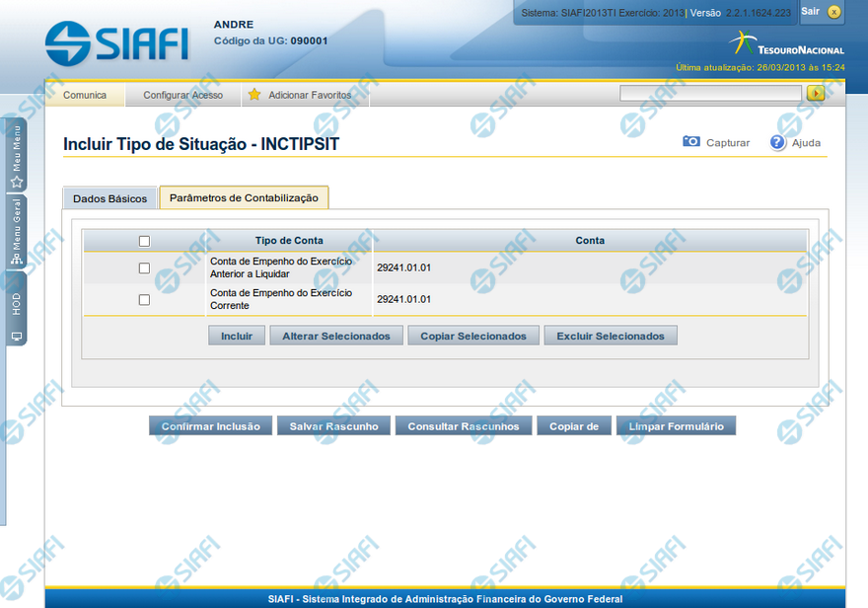Select the Conta de Empenho Exercício Corrente checkbox
Viewport: 868px width, 608px height.
pos(144,299)
